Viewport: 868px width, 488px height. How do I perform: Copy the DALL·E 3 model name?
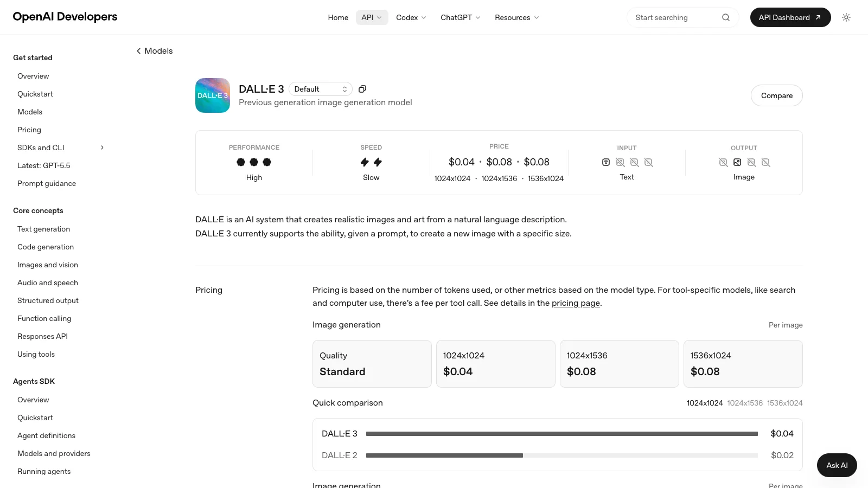point(362,89)
